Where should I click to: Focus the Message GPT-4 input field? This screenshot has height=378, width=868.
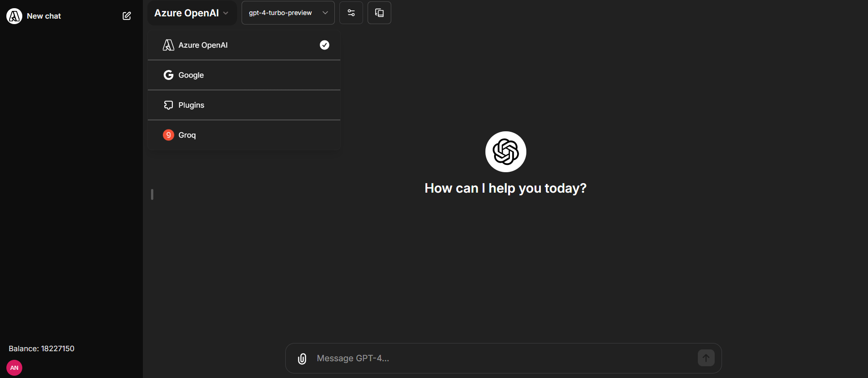pos(503,358)
